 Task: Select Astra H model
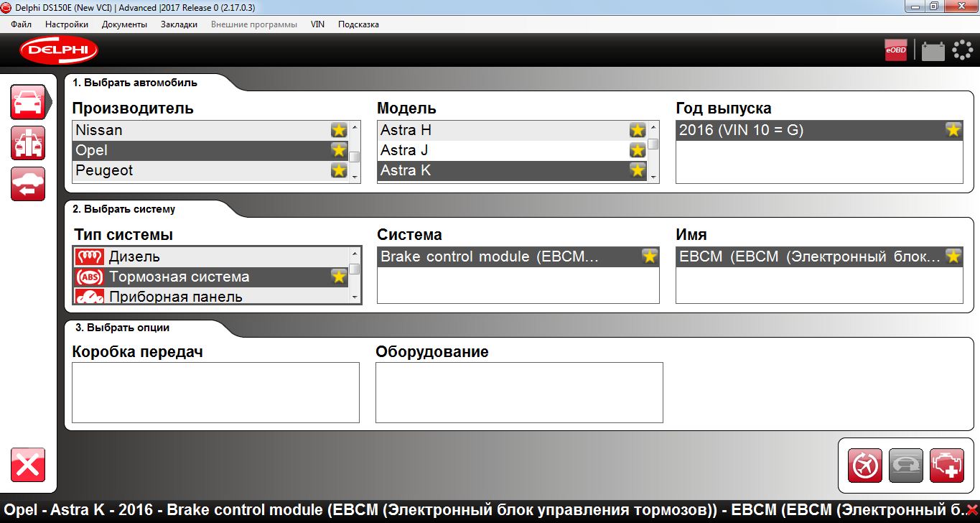point(513,130)
